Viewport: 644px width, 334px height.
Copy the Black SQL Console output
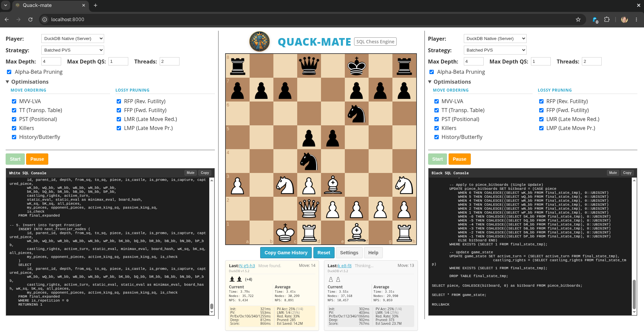tap(627, 173)
